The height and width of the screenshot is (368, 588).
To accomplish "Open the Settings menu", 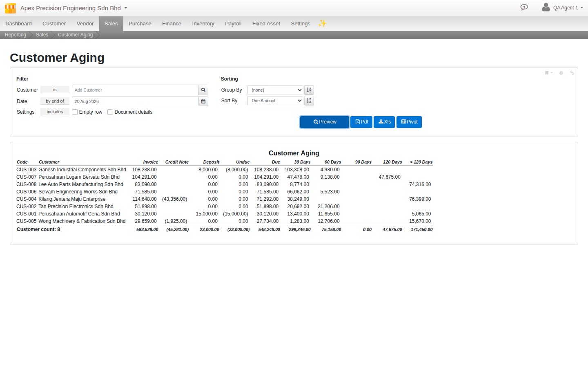I will click(x=301, y=24).
